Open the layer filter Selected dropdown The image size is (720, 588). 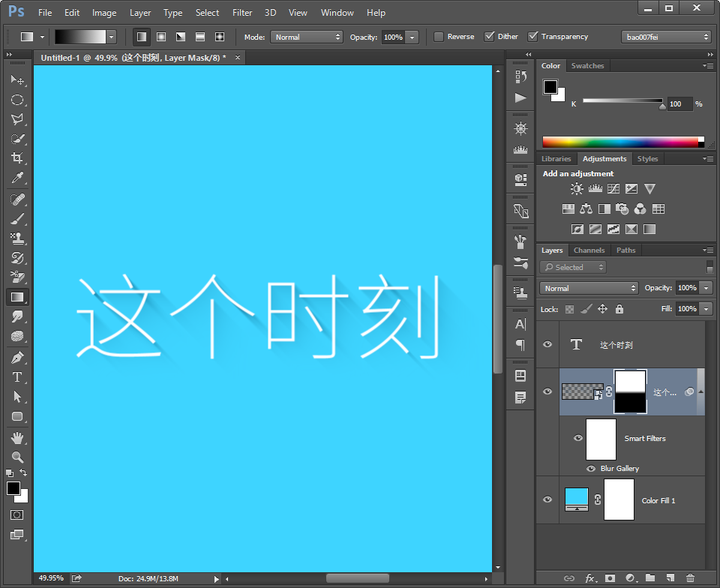pos(573,267)
